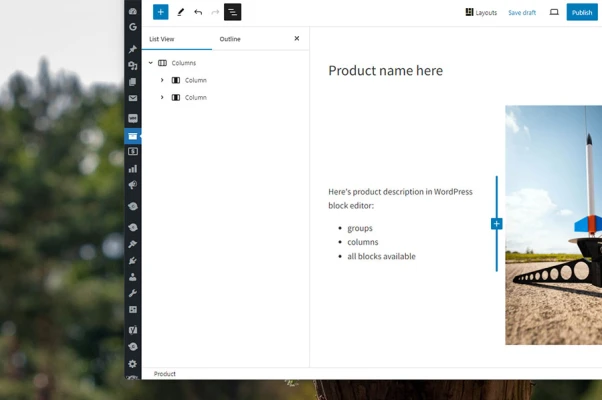Close the List View panel
This screenshot has width=602, height=400.
point(297,38)
